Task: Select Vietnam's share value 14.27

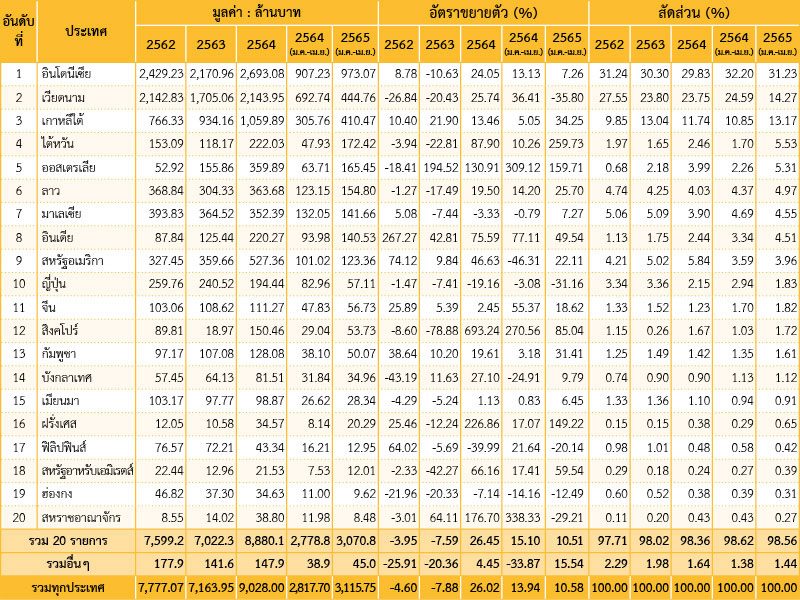Action: click(x=783, y=97)
